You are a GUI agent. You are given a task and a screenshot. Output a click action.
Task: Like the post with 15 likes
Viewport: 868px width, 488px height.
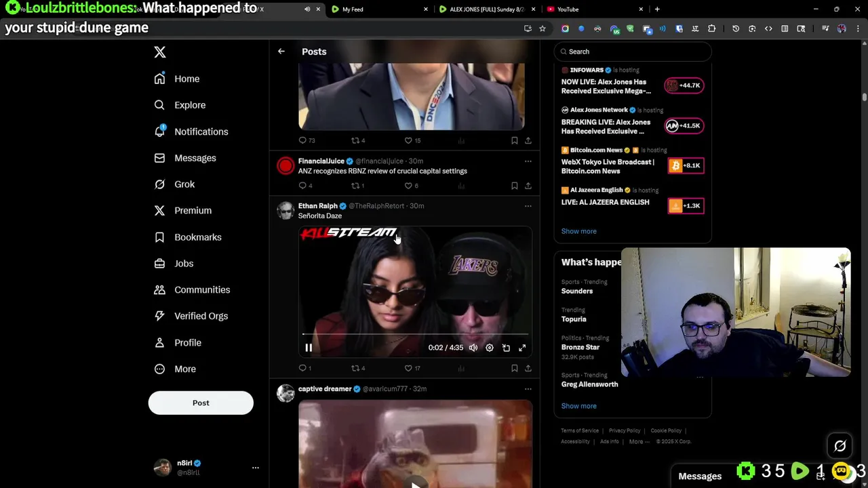click(x=412, y=140)
